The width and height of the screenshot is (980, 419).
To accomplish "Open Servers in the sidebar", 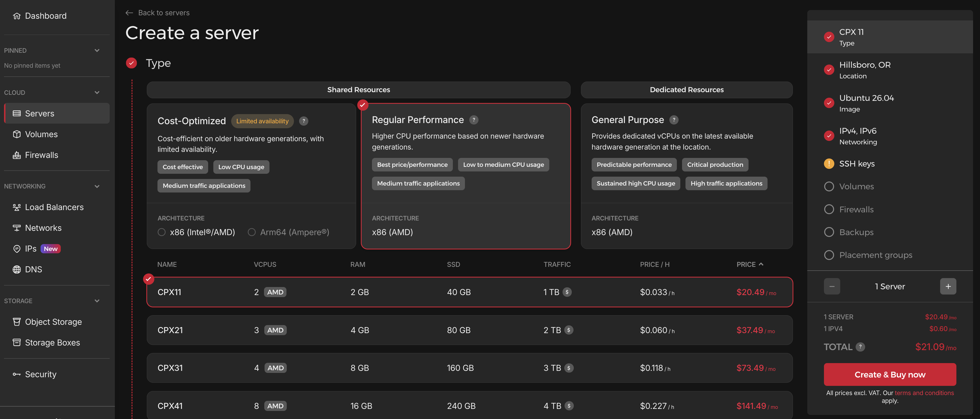I will 57,114.
